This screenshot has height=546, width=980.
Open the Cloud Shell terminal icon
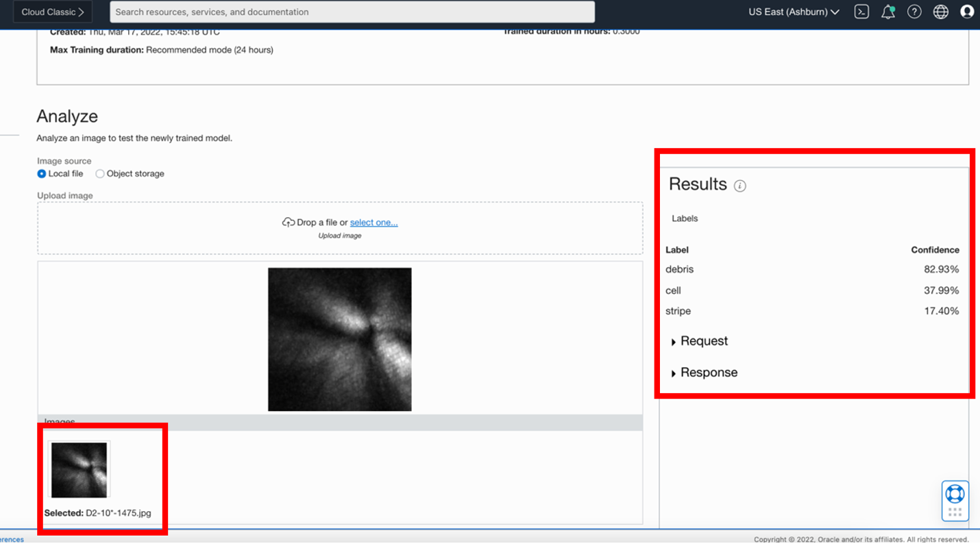pos(861,12)
